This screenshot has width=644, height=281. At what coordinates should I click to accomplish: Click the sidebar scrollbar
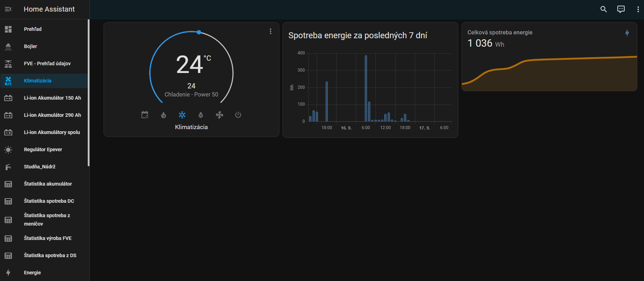click(88, 93)
